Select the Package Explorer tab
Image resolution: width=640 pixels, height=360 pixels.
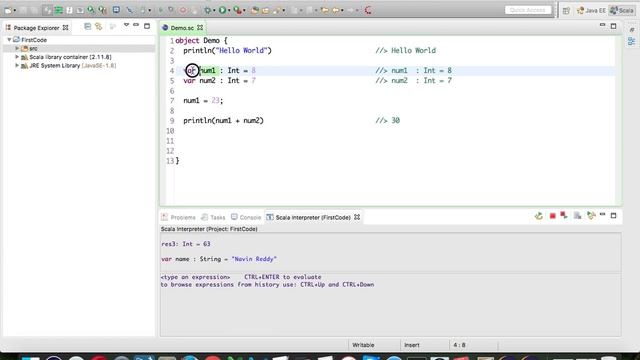coord(36,28)
